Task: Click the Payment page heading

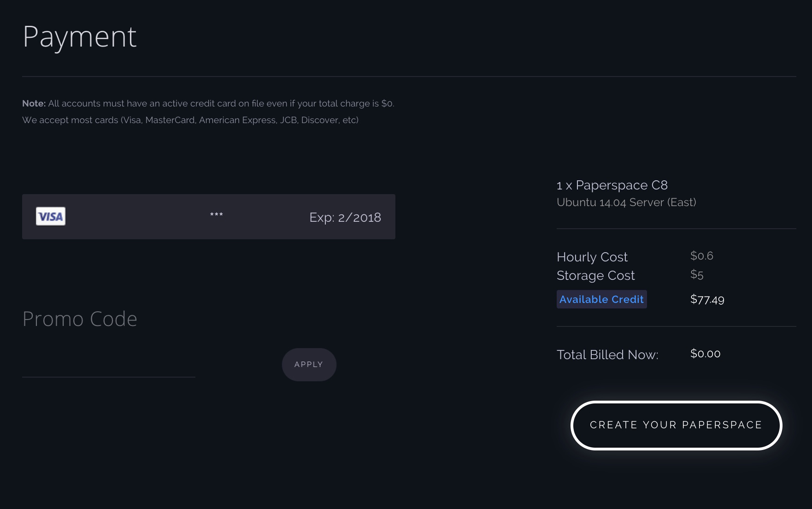Action: tap(79, 37)
